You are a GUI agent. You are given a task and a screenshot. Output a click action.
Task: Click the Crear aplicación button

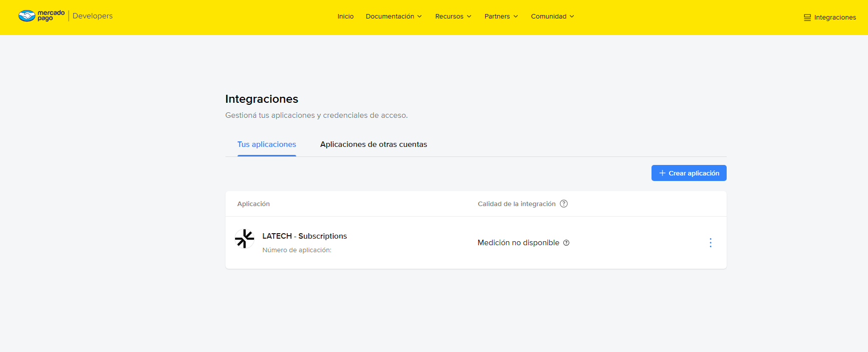pos(689,173)
